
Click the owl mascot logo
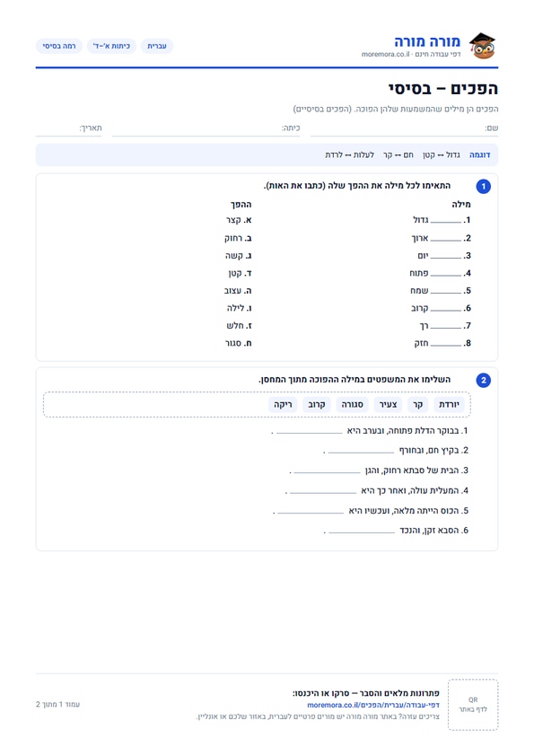tap(483, 46)
